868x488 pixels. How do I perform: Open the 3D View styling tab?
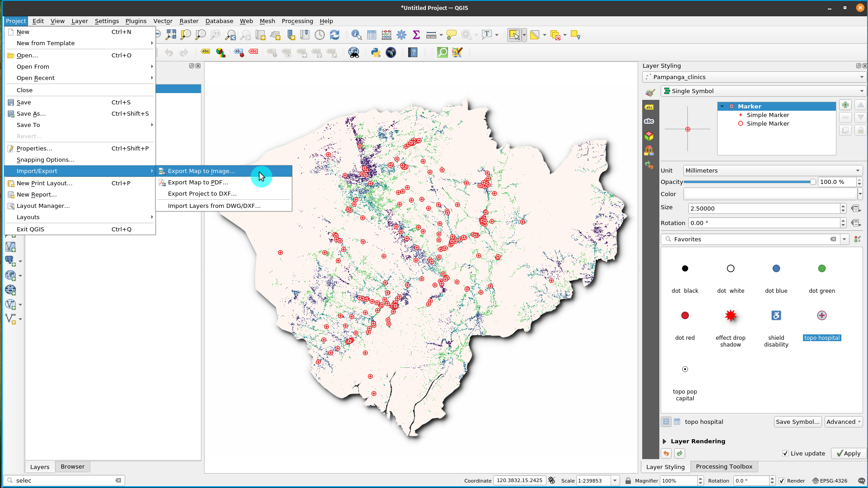click(649, 136)
